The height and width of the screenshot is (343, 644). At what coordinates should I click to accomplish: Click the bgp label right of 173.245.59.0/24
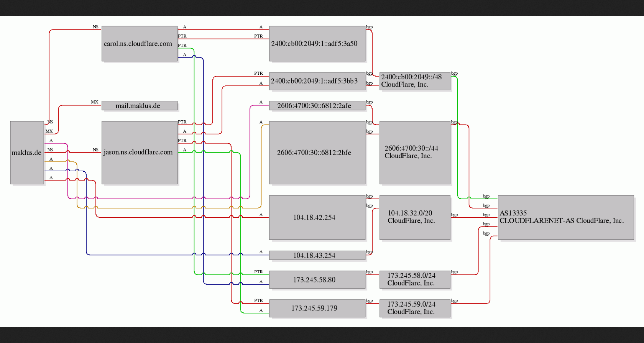coord(454,301)
